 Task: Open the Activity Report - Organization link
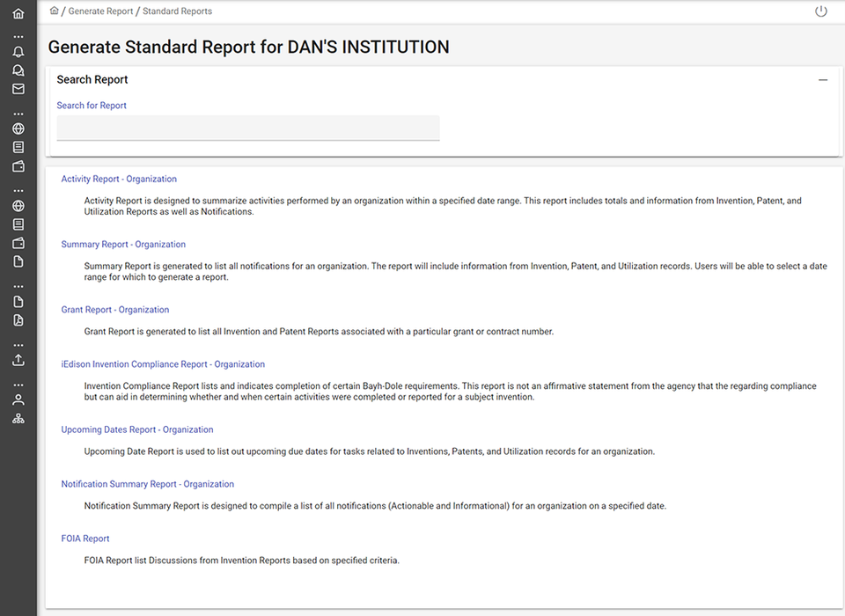pos(119,179)
